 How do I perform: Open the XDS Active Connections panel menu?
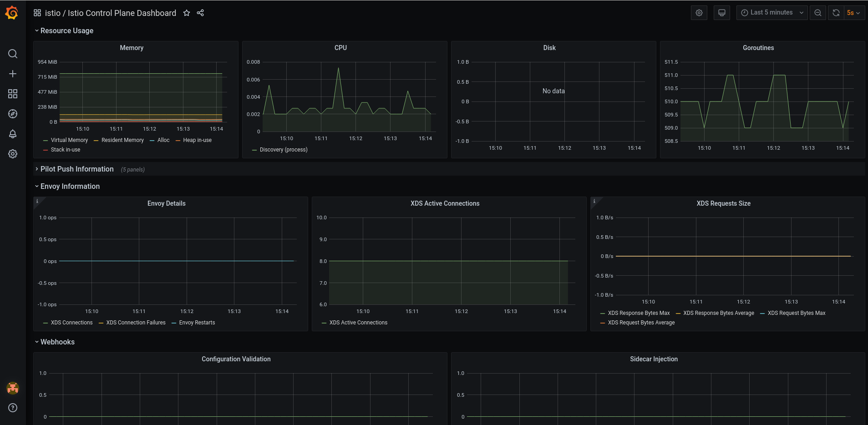pos(445,203)
